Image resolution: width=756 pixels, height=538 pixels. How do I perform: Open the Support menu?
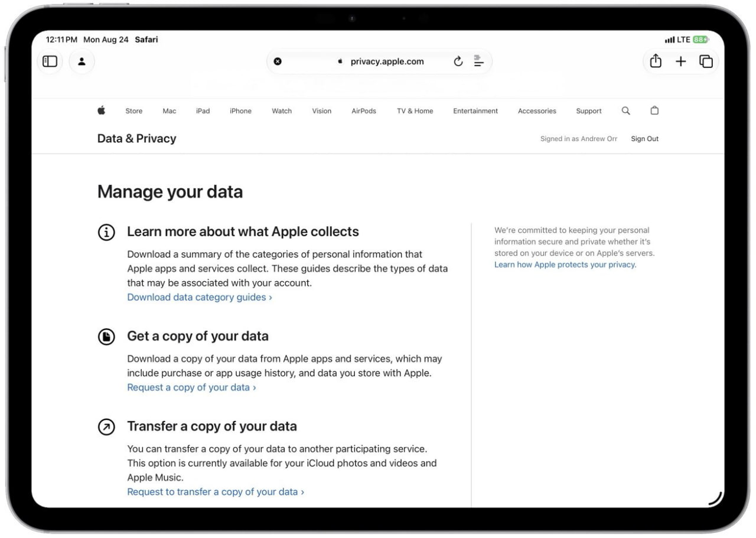pyautogui.click(x=589, y=111)
